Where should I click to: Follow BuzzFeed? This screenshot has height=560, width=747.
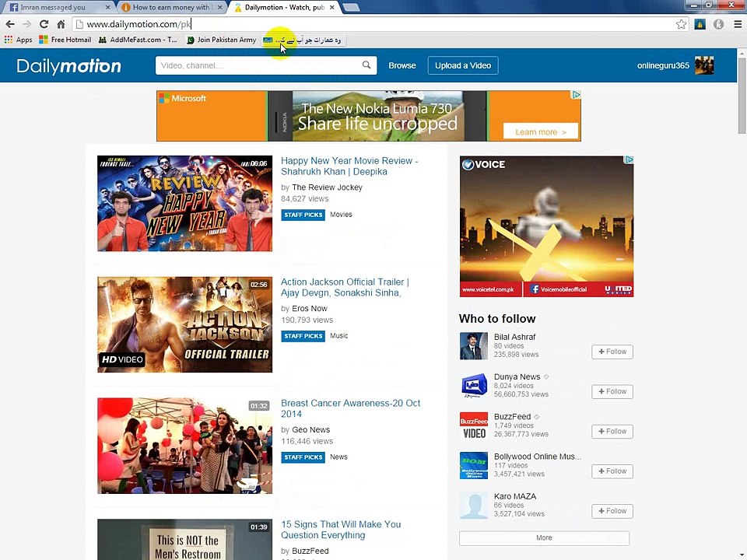pos(612,432)
